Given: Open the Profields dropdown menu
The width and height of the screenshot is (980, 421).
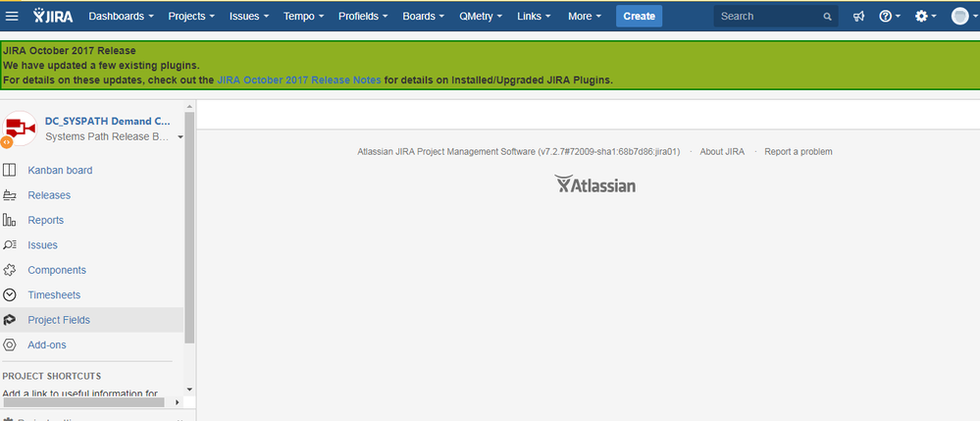Looking at the screenshot, I should [x=363, y=17].
